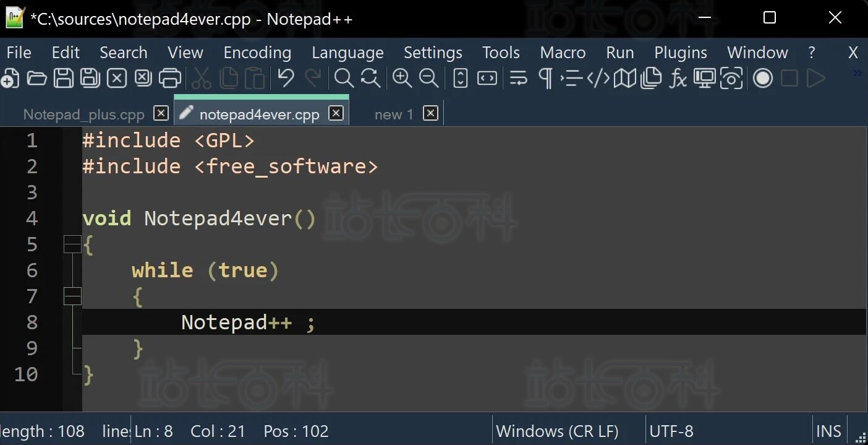Close the current document via toolbar icon
This screenshot has width=868, height=445.
click(117, 79)
